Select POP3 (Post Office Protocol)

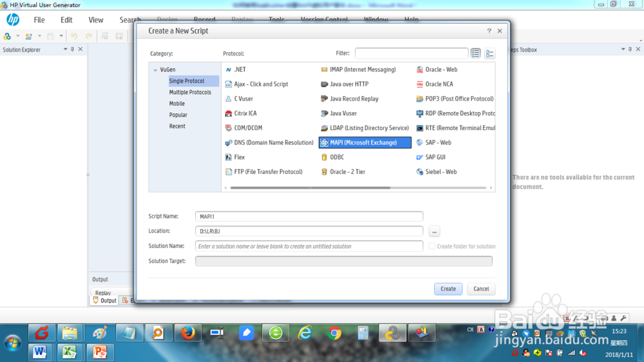455,99
